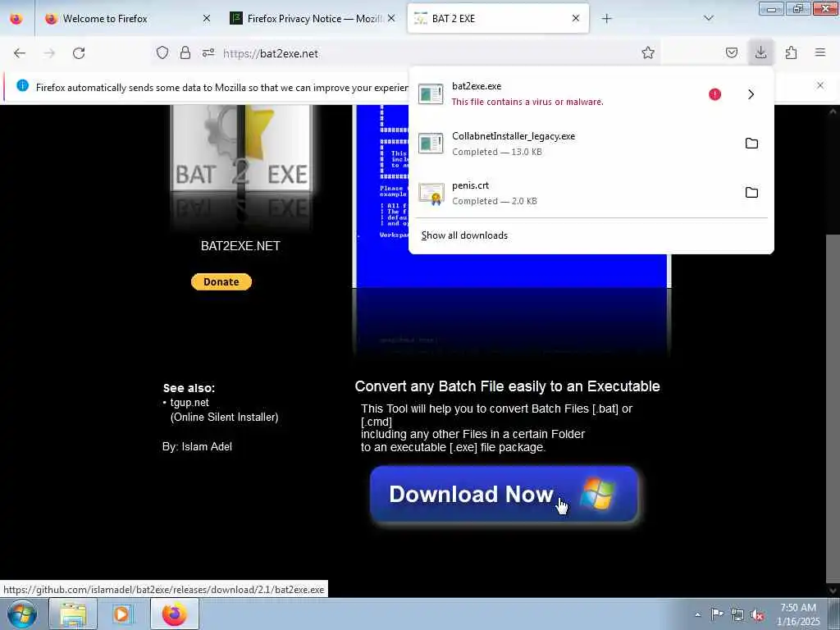Image resolution: width=840 pixels, height=630 pixels.
Task: Close the Firefox Privacy Notice tab
Action: [391, 18]
